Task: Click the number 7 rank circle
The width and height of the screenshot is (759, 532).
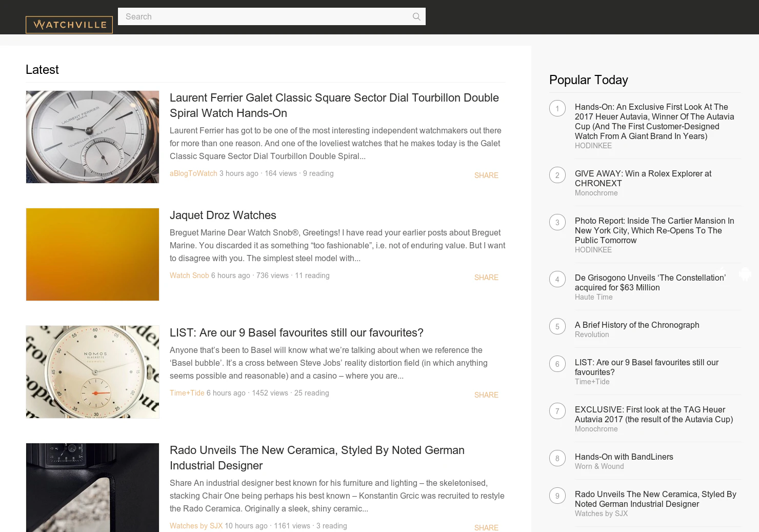Action: click(557, 411)
